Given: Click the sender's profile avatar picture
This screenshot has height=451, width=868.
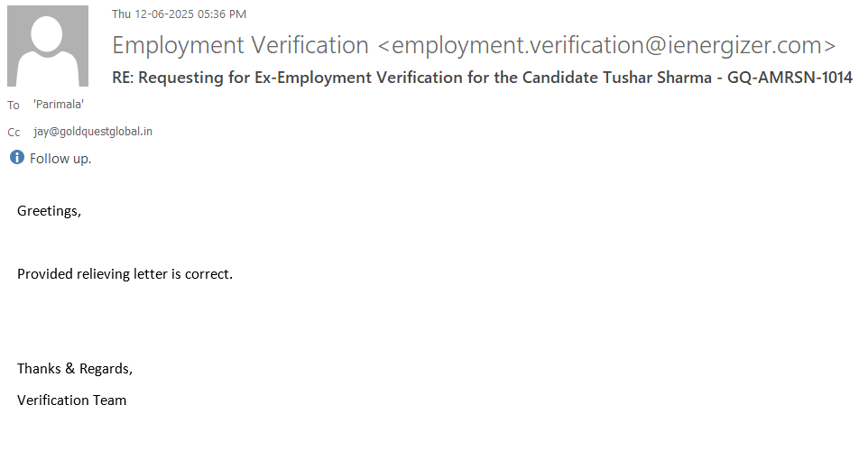Looking at the screenshot, I should pyautogui.click(x=48, y=46).
